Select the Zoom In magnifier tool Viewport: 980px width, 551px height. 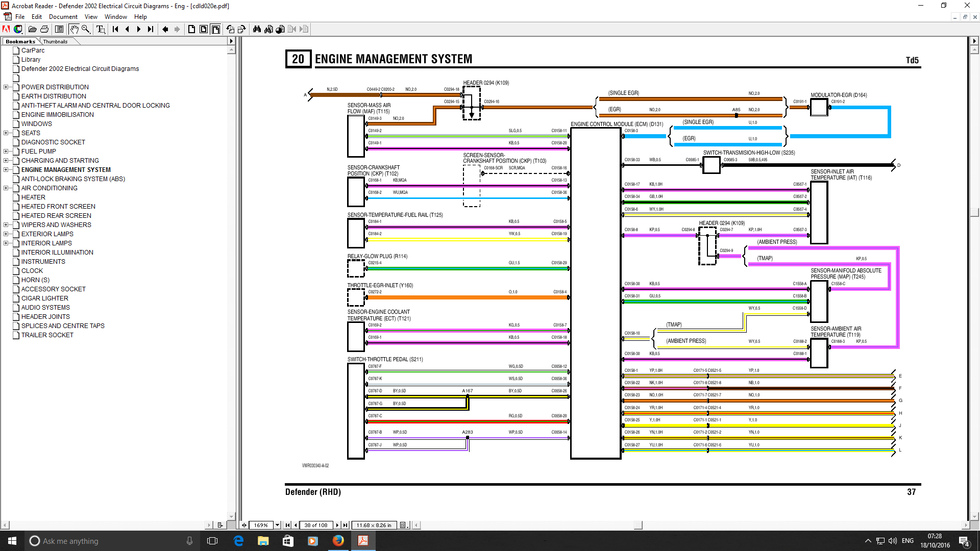(x=86, y=29)
